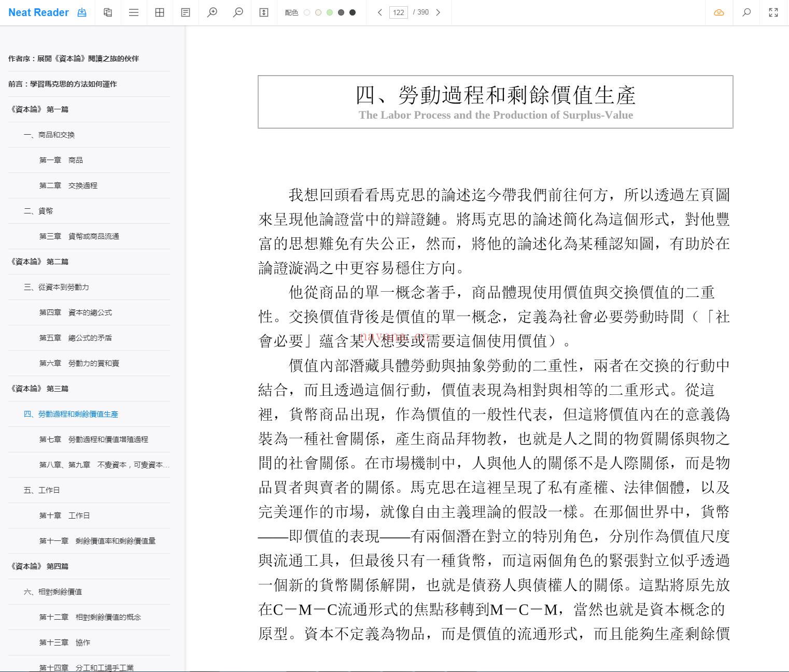
Task: Click the chapter title 四、勞動過程和剩餘價值生產 heading
Action: [496, 95]
